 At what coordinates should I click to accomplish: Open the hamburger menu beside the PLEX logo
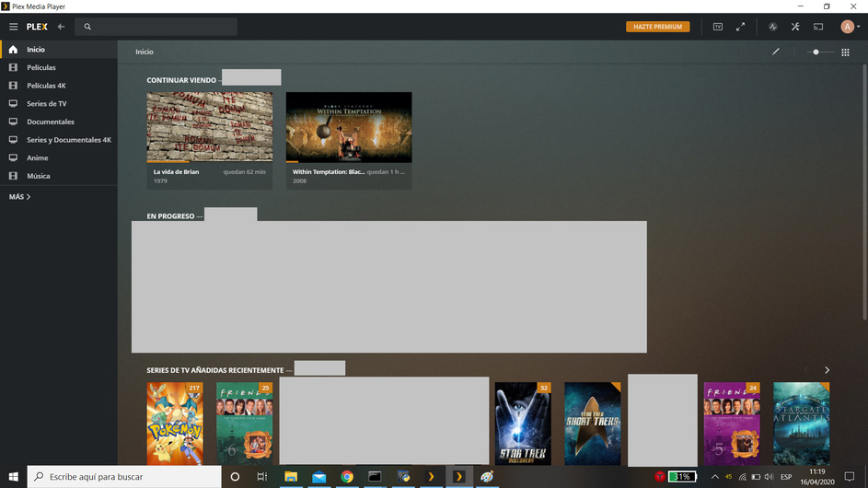(13, 27)
